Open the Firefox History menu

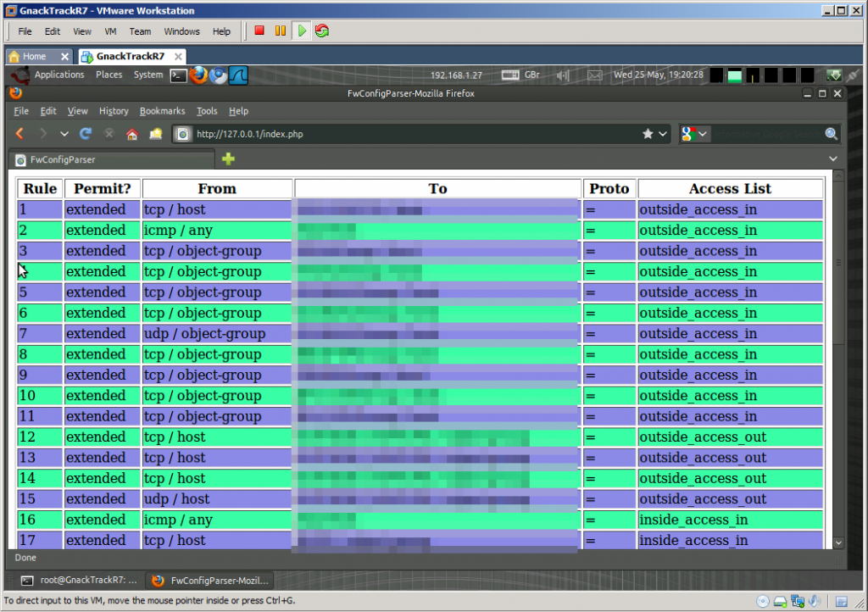point(114,111)
